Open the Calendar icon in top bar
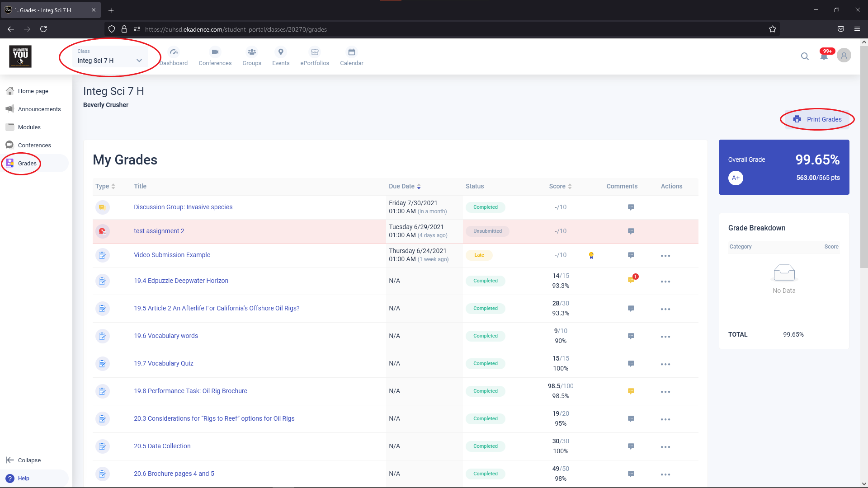868x488 pixels. pos(351,57)
